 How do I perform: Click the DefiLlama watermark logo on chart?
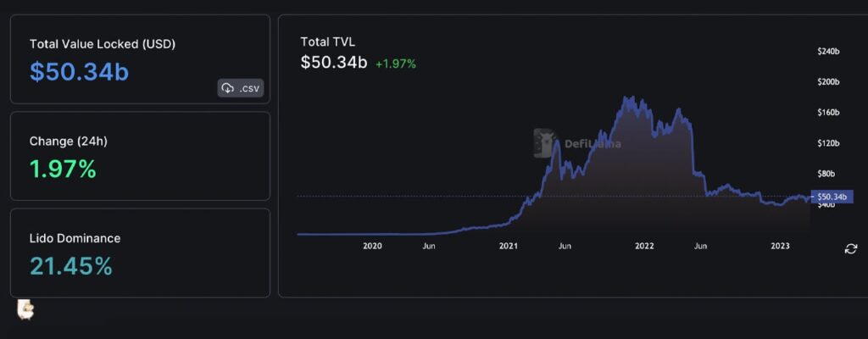click(544, 142)
